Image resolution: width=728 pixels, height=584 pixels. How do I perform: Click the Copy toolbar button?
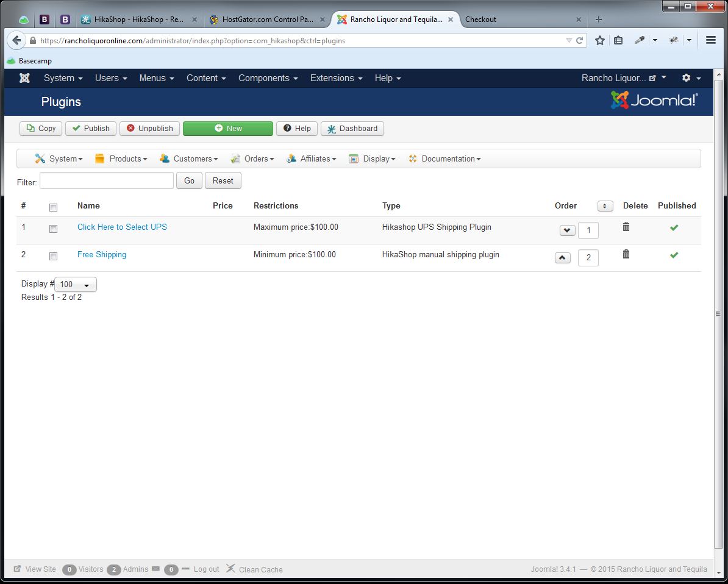point(41,129)
